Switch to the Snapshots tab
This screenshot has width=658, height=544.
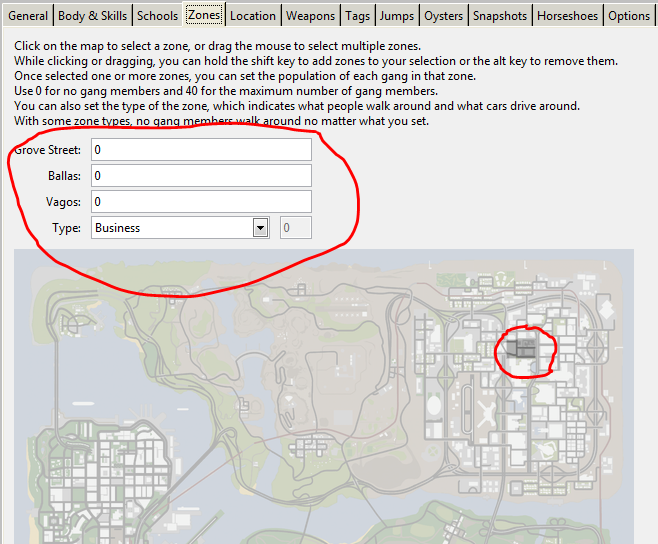coord(500,16)
